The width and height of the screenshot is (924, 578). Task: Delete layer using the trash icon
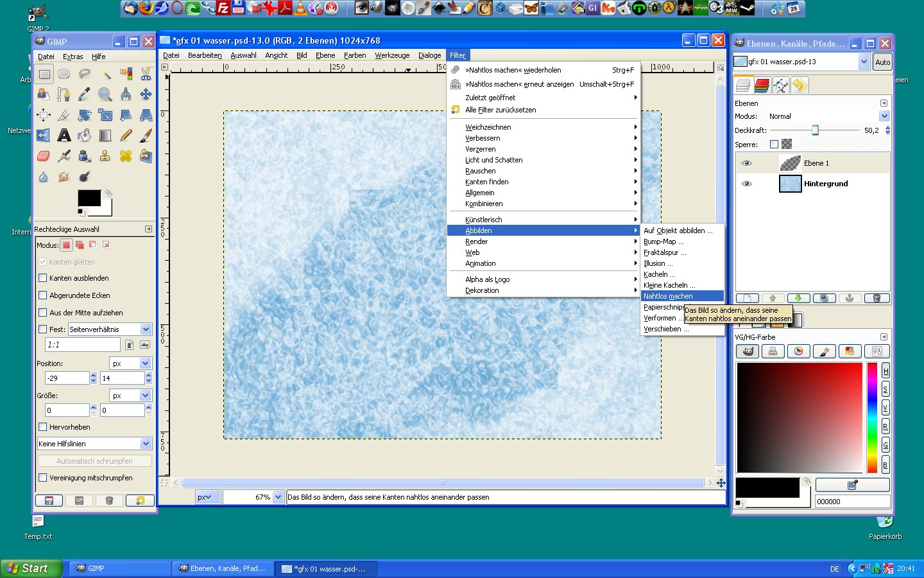[x=877, y=298]
